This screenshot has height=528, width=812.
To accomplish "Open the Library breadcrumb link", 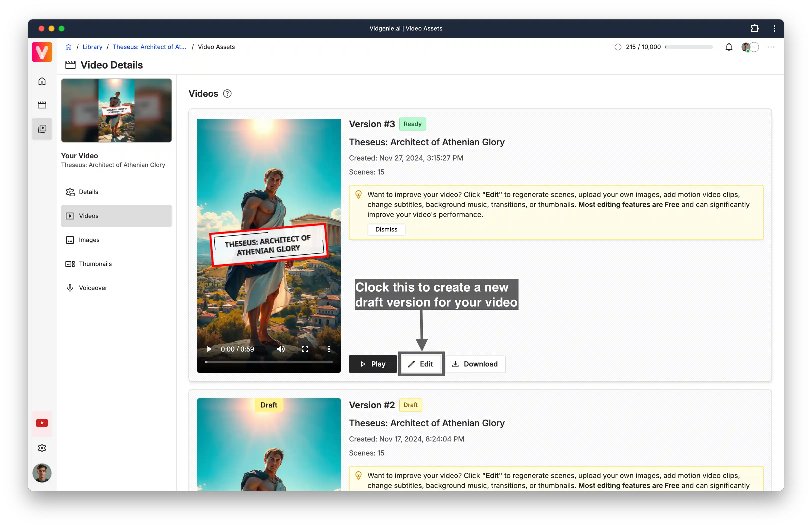I will [x=92, y=47].
